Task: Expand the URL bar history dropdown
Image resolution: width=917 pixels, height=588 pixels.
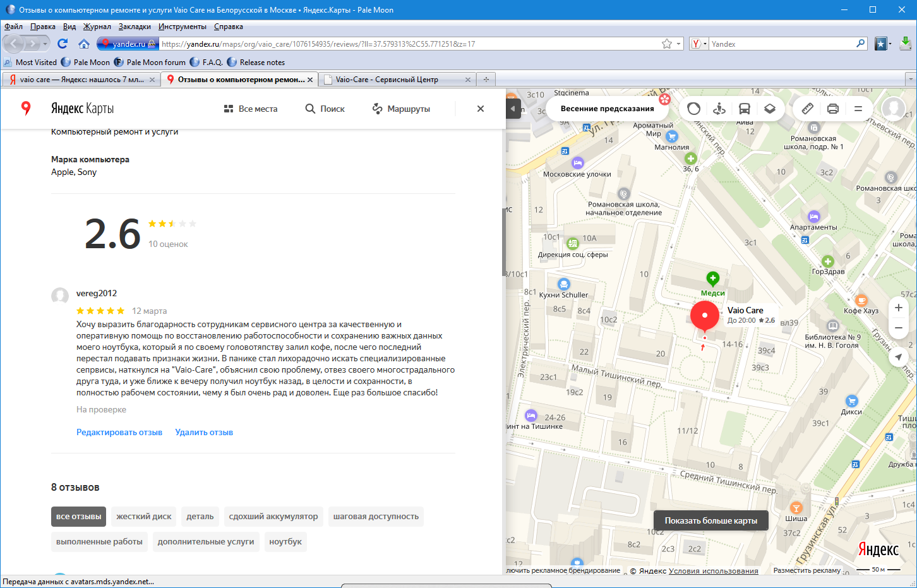Action: 679,44
